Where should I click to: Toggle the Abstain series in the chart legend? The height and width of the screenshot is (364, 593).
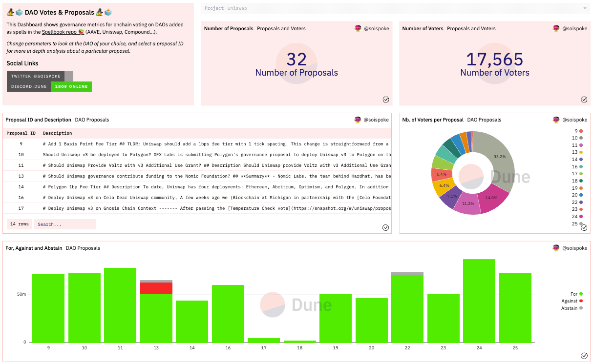(572, 308)
